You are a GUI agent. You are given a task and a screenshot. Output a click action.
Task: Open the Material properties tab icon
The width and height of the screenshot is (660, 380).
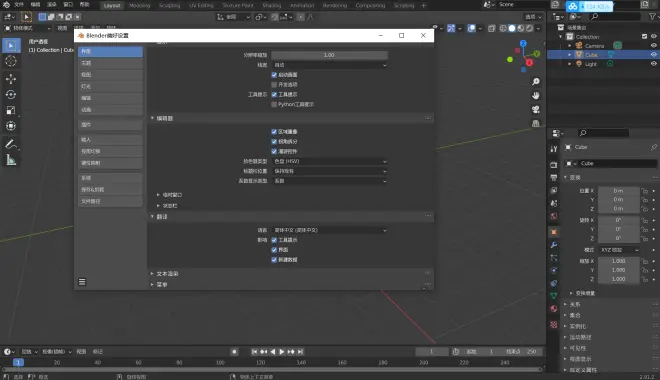tap(554, 308)
